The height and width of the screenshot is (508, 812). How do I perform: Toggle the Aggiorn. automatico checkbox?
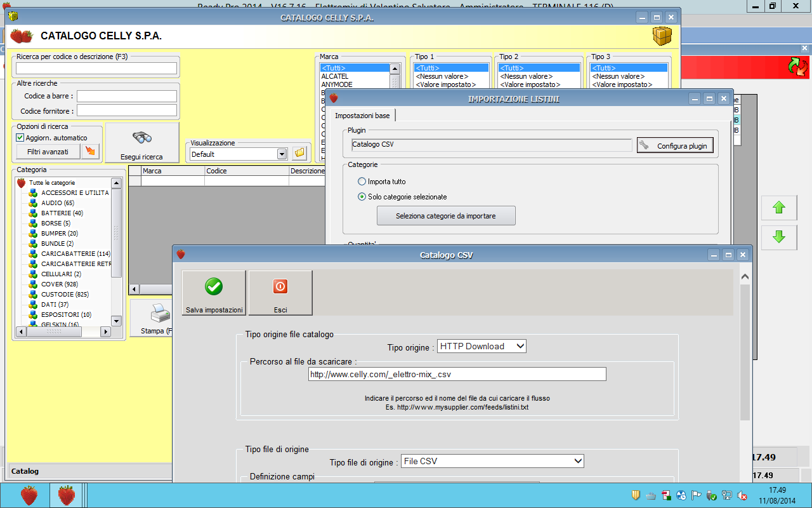tap(20, 138)
